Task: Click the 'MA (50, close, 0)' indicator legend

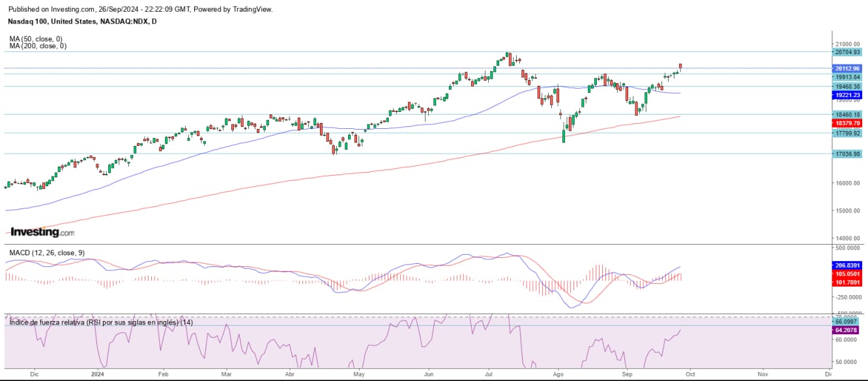Action: coord(36,39)
